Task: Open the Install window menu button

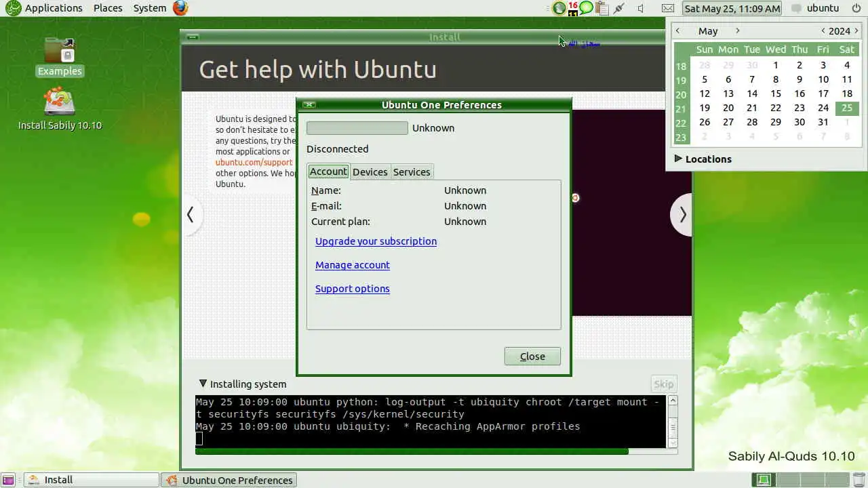Action: pyautogui.click(x=193, y=37)
